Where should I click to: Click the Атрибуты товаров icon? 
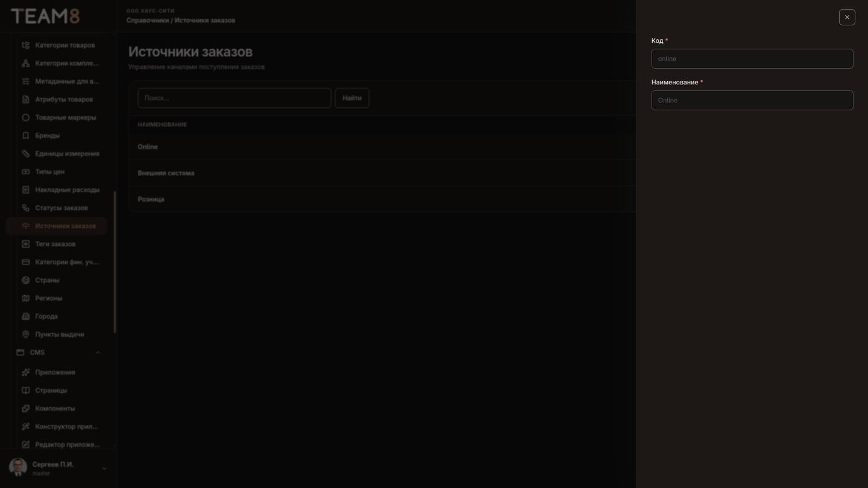[25, 99]
